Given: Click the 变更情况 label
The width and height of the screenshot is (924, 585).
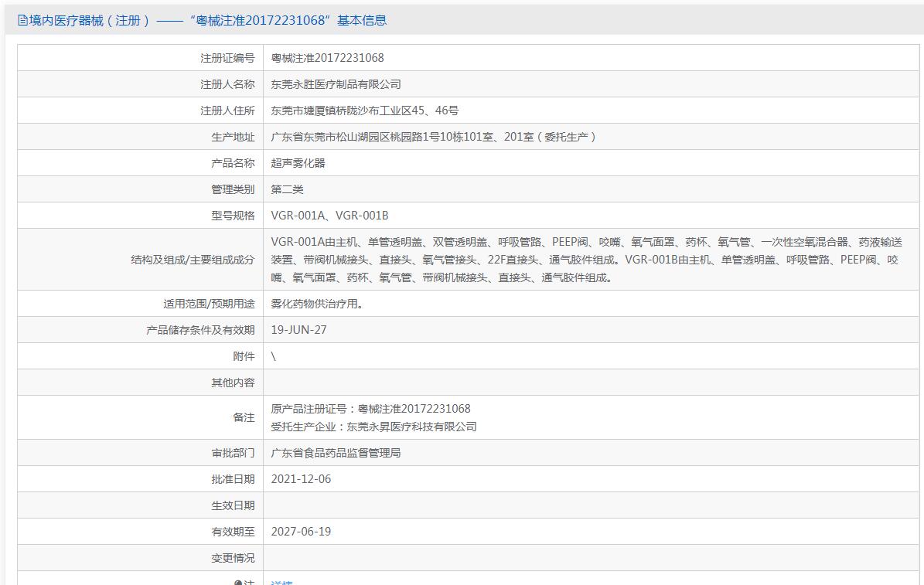Looking at the screenshot, I should click(x=233, y=558).
